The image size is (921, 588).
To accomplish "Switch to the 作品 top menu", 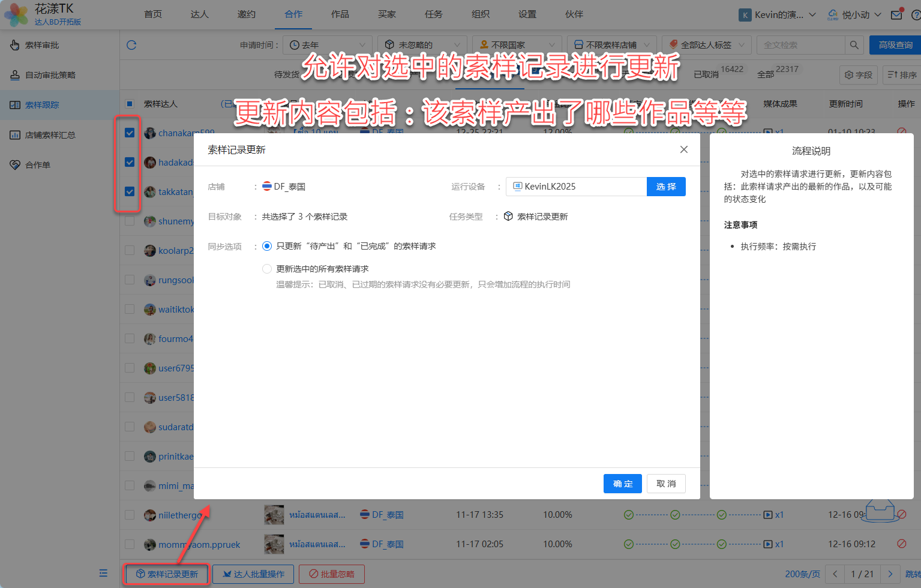I will click(340, 14).
